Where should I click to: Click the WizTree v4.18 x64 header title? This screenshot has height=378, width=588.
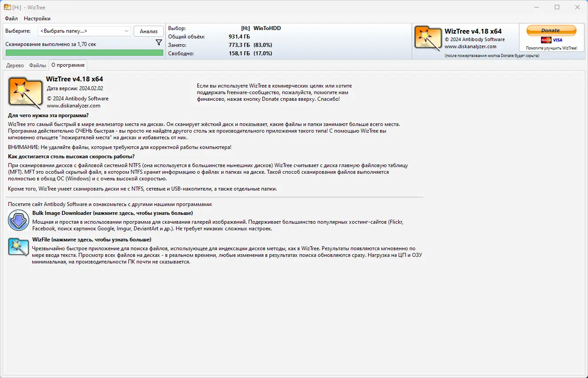pos(473,31)
